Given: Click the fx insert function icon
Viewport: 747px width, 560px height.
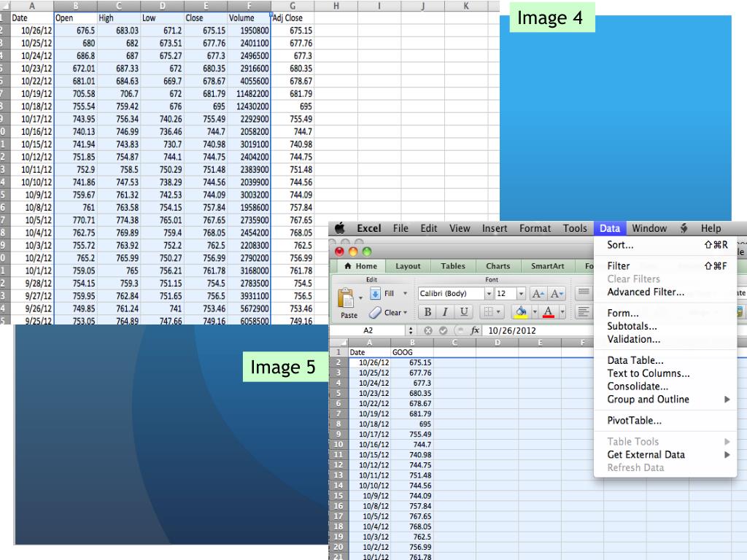Looking at the screenshot, I should click(x=474, y=330).
